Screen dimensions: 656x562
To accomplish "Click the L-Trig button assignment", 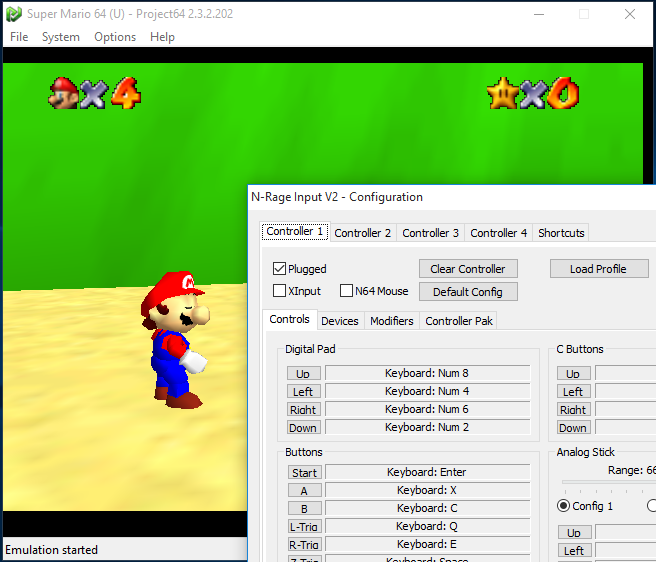I will 305,526.
